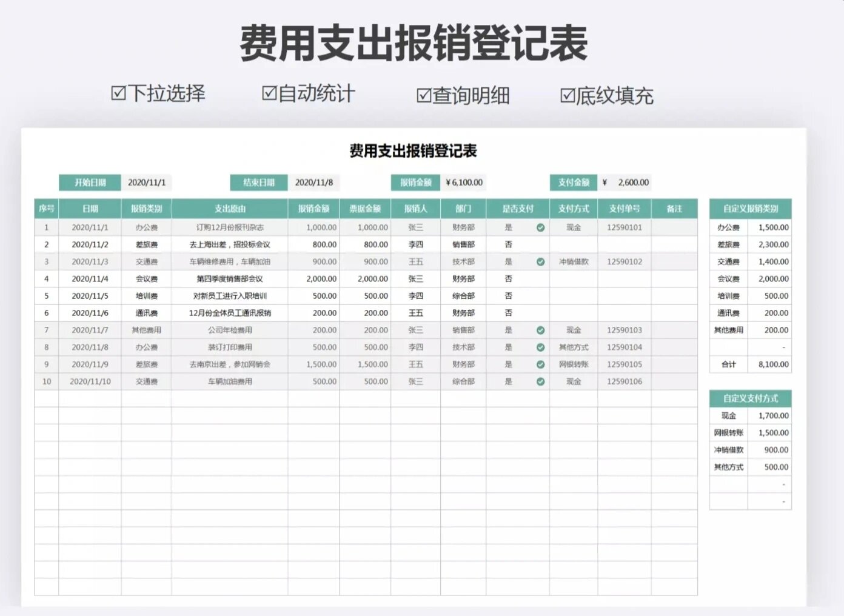Select payment number 12590106
Viewport: 844px width, 616px height.
pos(625,381)
